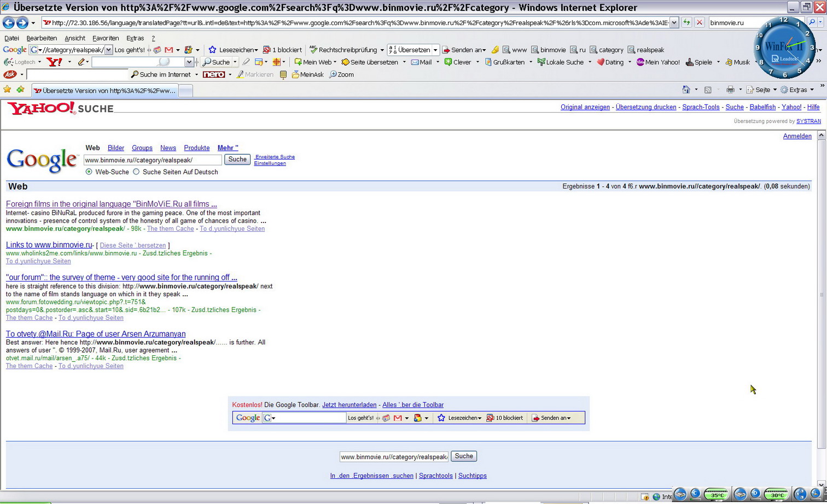This screenshot has width=827, height=504.
Task: Open the Extras dropdown in command bar
Action: tap(812, 90)
